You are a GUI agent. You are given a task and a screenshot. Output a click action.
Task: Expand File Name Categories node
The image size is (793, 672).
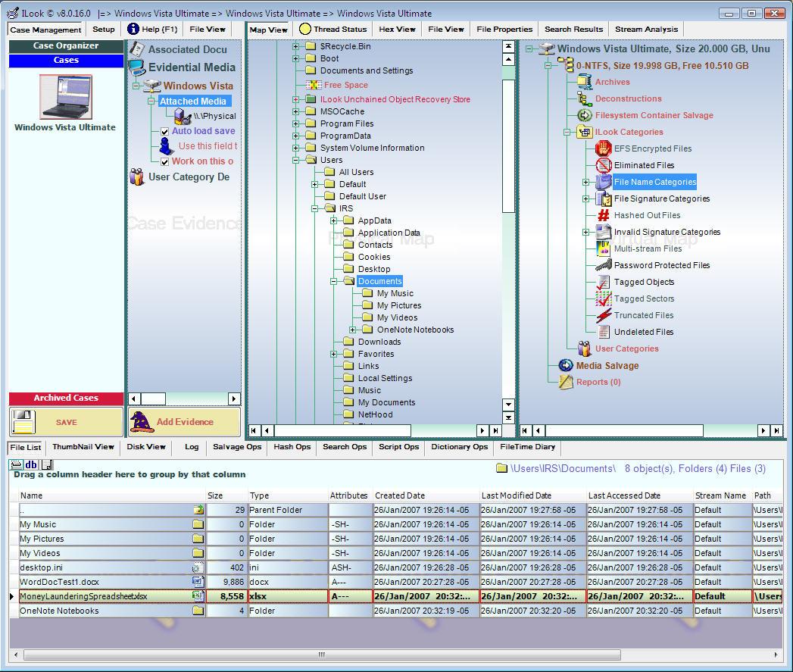(585, 182)
